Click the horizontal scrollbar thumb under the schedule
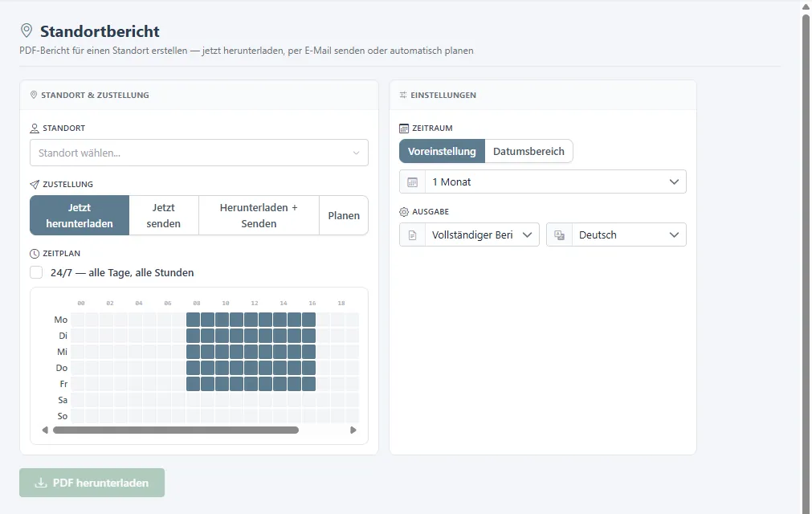The image size is (812, 514). point(176,430)
